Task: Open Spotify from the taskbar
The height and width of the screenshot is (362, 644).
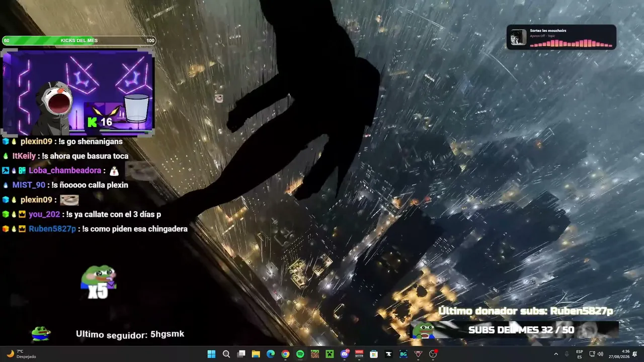Action: 300,354
